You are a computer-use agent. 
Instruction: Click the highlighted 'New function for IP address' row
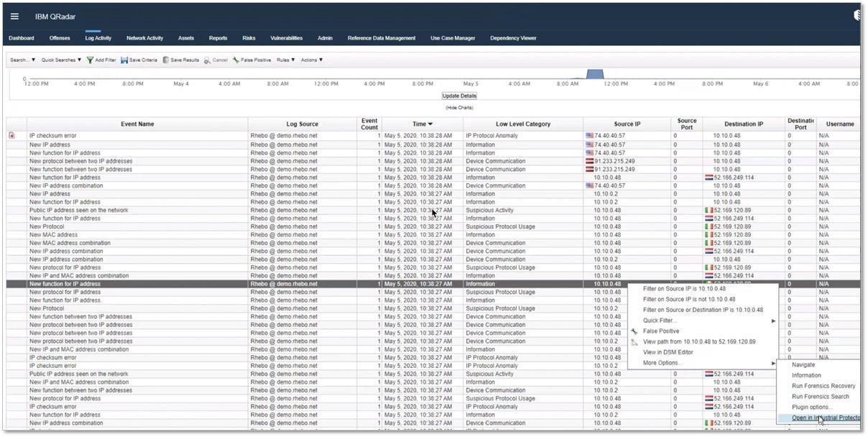[x=433, y=284]
